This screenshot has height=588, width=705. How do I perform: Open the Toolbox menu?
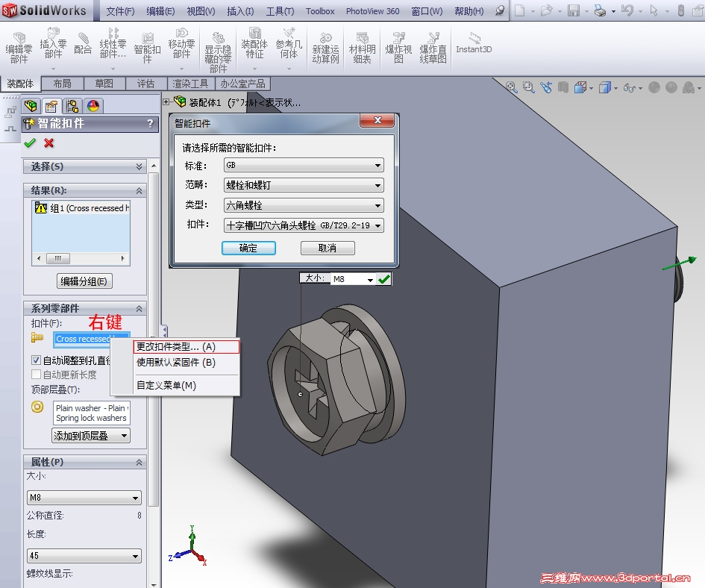320,11
